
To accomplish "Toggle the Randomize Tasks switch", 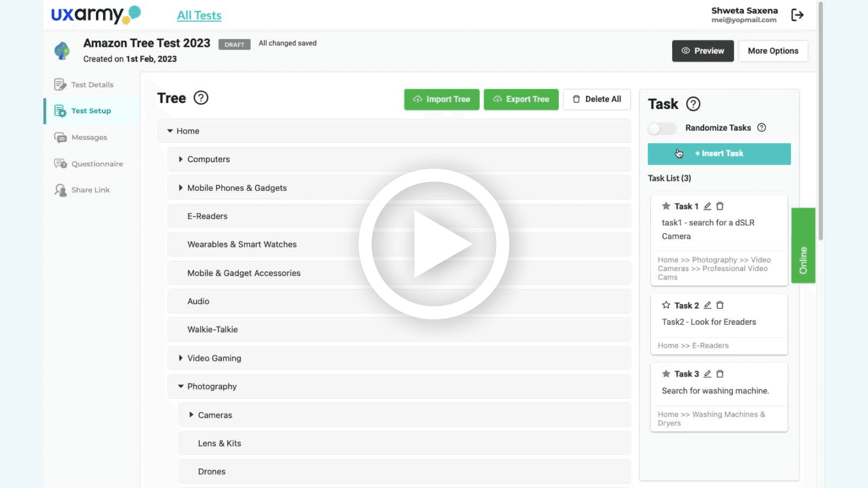I will pos(662,128).
